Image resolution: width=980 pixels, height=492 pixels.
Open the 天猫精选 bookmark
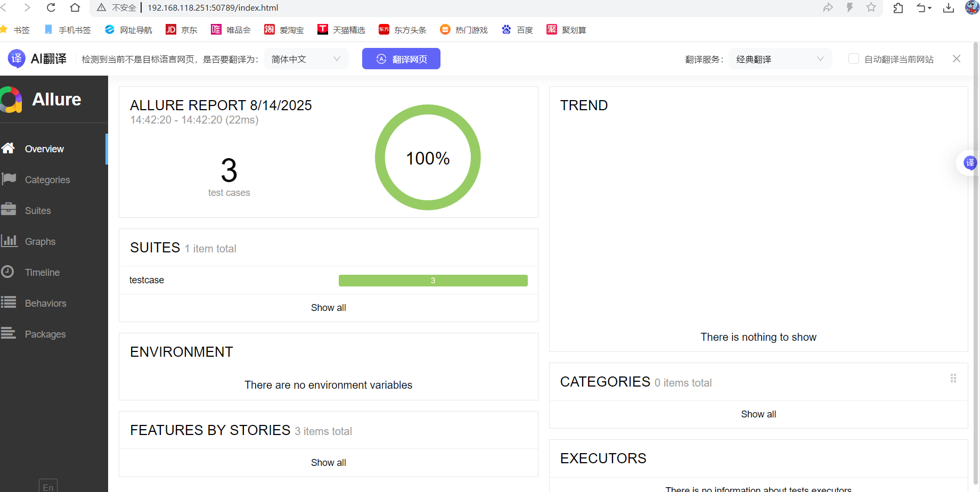click(x=341, y=30)
